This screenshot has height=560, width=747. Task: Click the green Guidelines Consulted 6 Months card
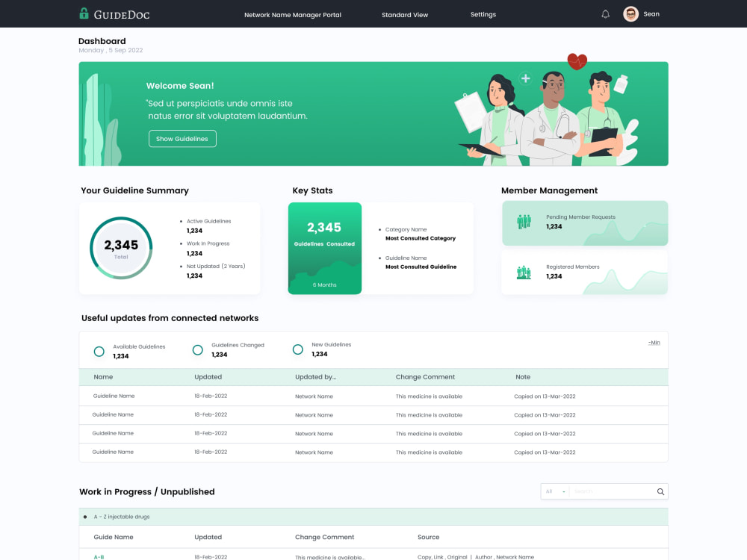[325, 248]
